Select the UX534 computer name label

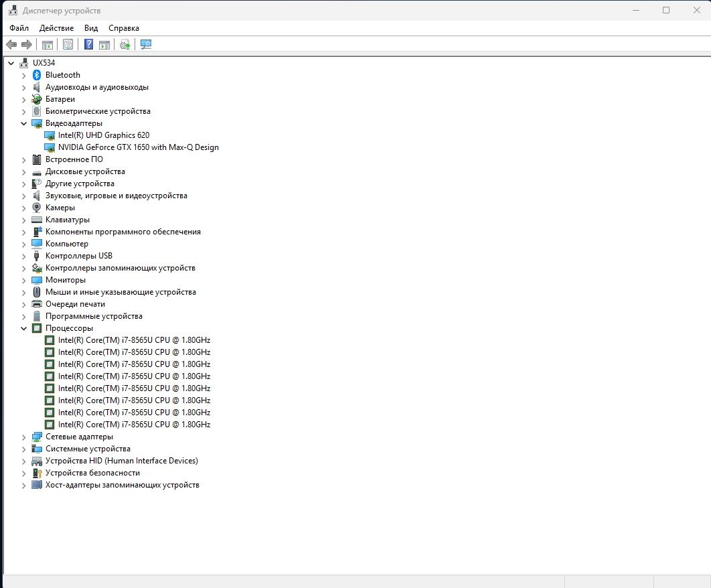tap(44, 63)
